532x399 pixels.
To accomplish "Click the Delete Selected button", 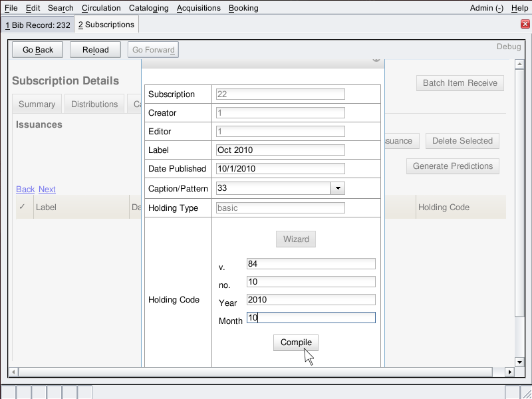I will click(462, 141).
